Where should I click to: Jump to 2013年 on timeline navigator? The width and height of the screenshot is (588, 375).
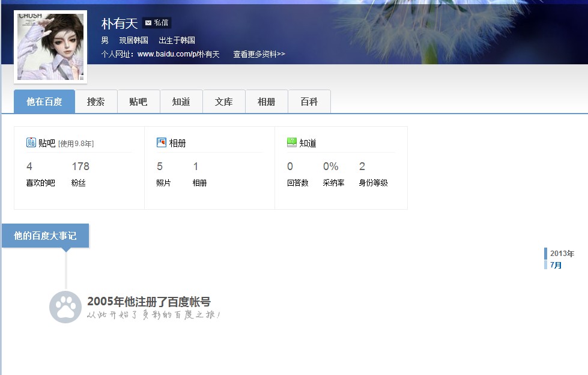562,254
